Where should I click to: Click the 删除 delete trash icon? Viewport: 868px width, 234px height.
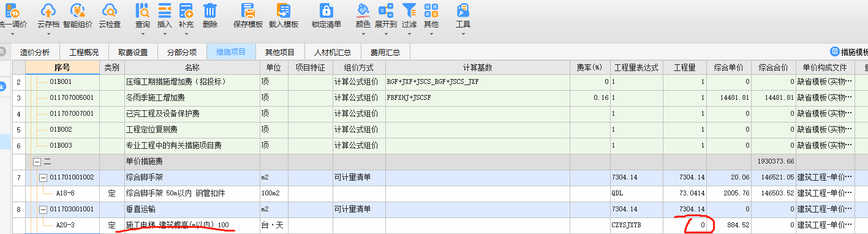click(x=209, y=10)
